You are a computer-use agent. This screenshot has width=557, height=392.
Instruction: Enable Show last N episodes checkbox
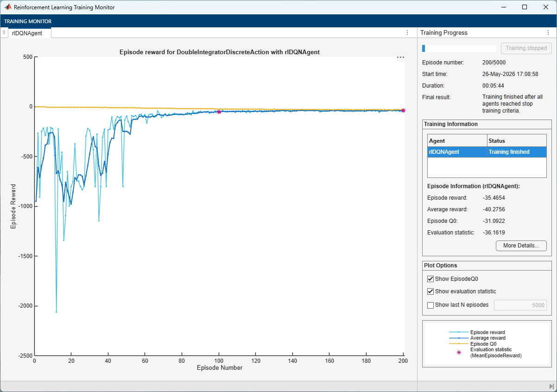[430, 305]
